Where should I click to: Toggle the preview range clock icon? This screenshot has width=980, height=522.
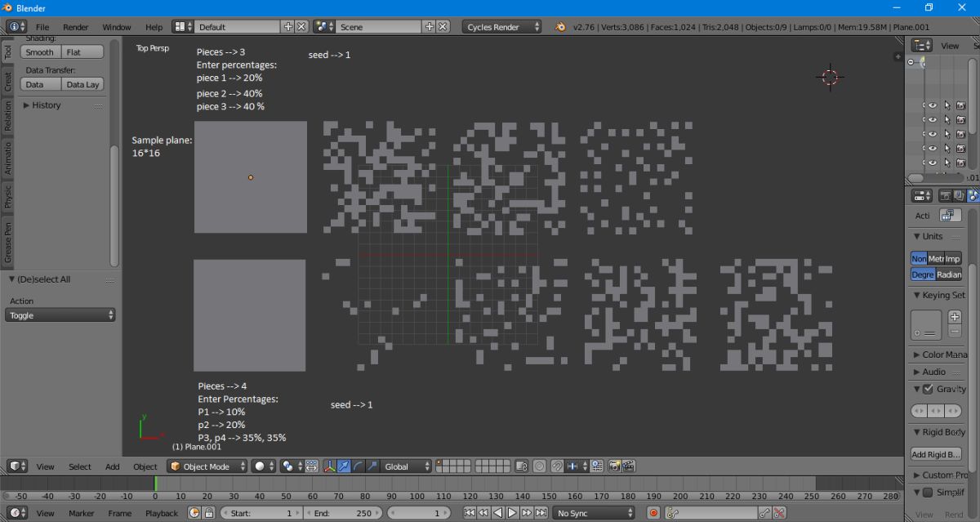[194, 513]
